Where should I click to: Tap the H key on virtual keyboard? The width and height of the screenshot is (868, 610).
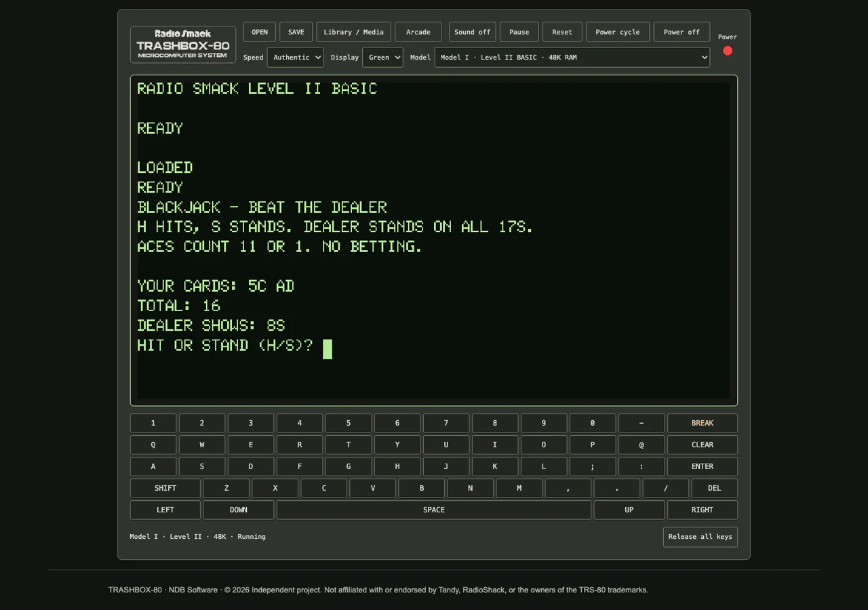397,466
